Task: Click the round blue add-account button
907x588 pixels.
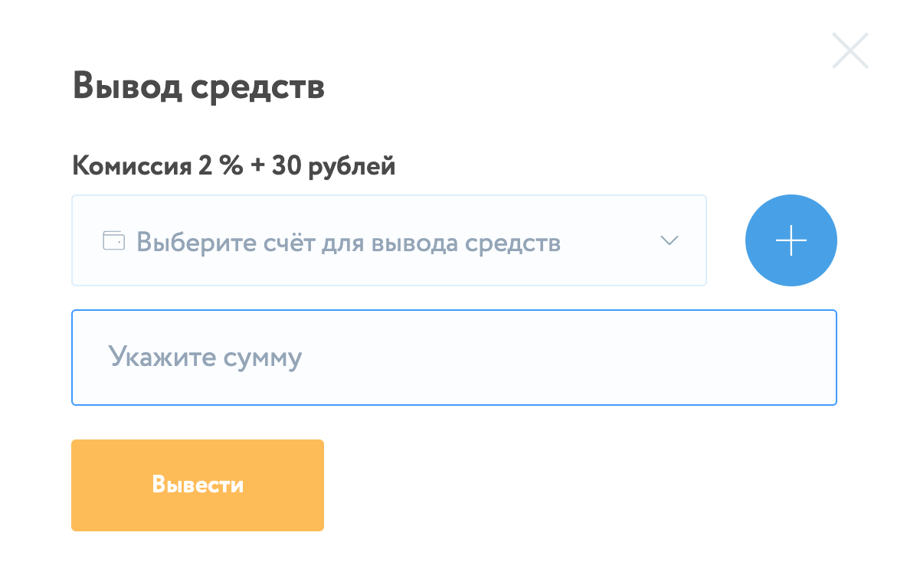Action: (791, 240)
